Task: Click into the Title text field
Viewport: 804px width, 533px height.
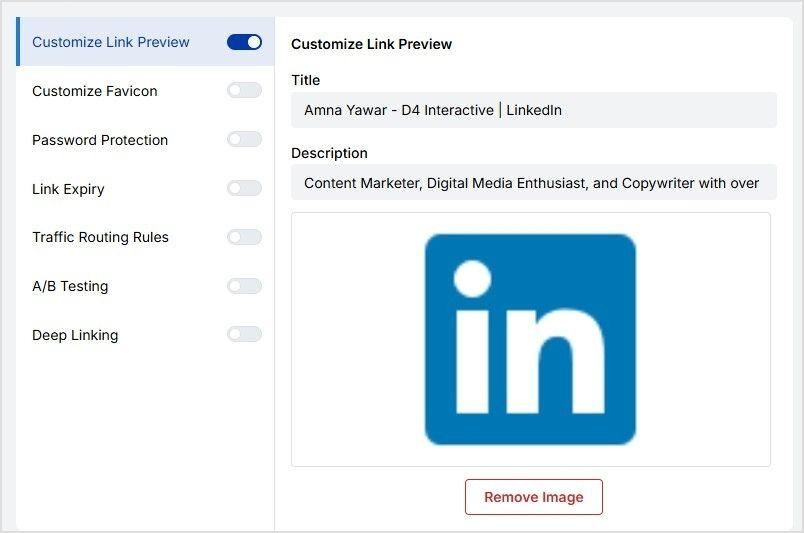Action: point(533,110)
